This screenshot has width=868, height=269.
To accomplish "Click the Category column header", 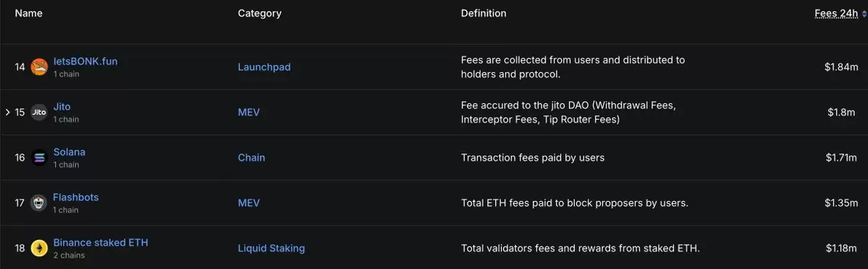I will click(260, 13).
